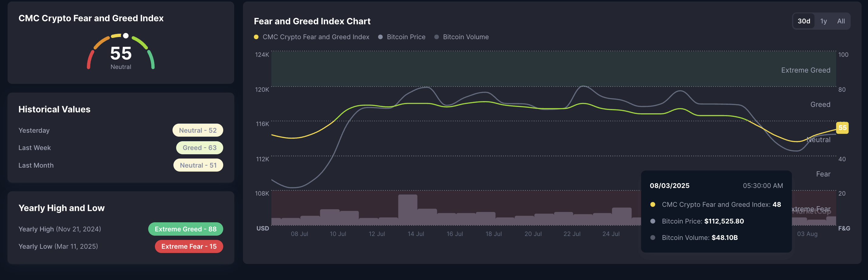Click the USD axis label
Image resolution: width=868 pixels, height=280 pixels.
(x=262, y=228)
